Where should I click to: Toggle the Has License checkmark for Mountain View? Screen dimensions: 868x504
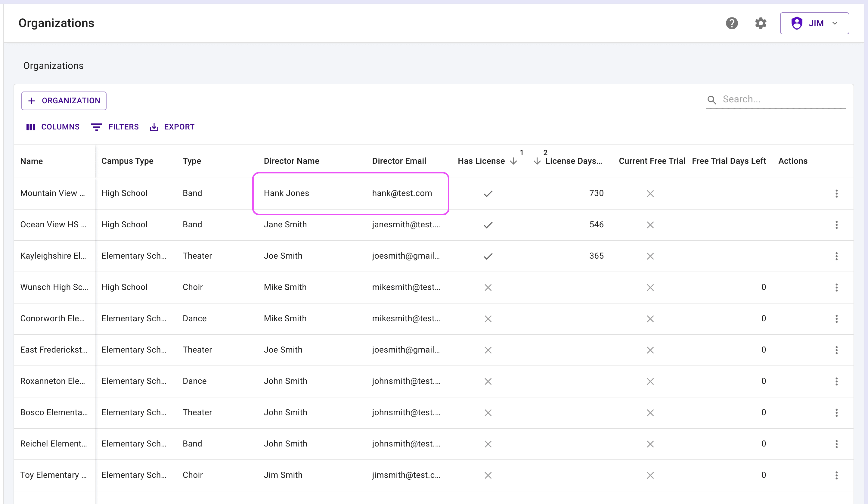pos(488,193)
